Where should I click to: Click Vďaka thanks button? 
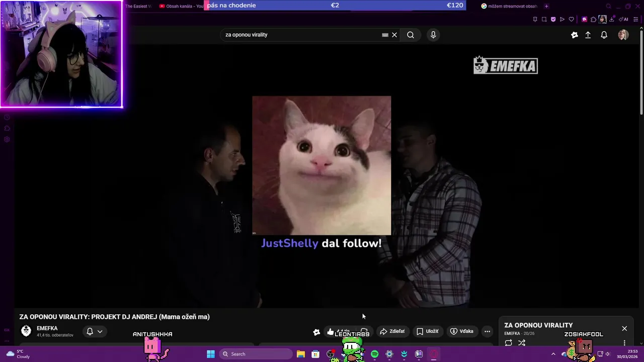point(461,331)
